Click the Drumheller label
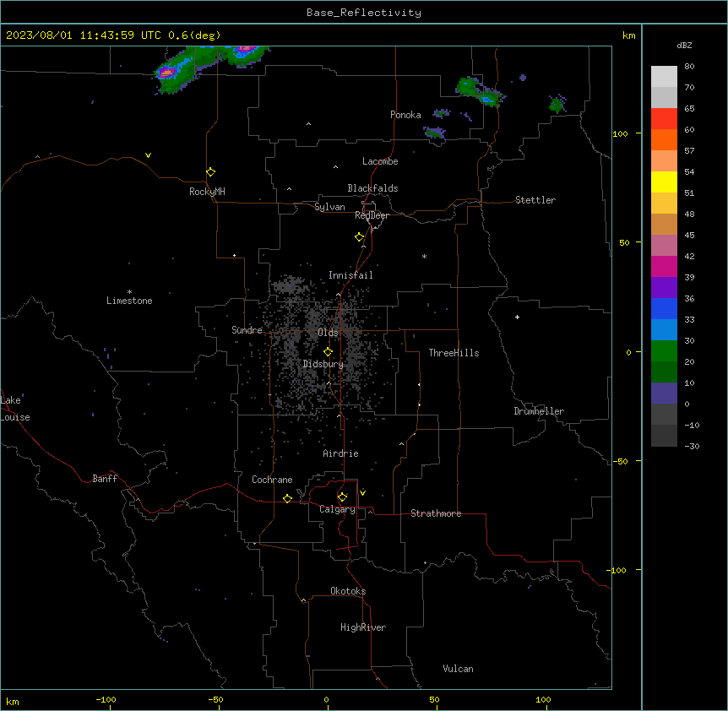 539,411
